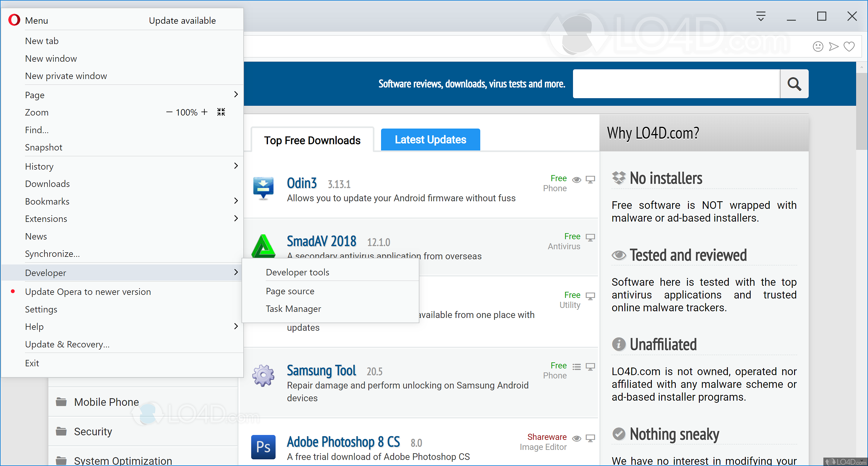Increase zoom with the plus button
Viewport: 868px width, 466px height.
(204, 112)
